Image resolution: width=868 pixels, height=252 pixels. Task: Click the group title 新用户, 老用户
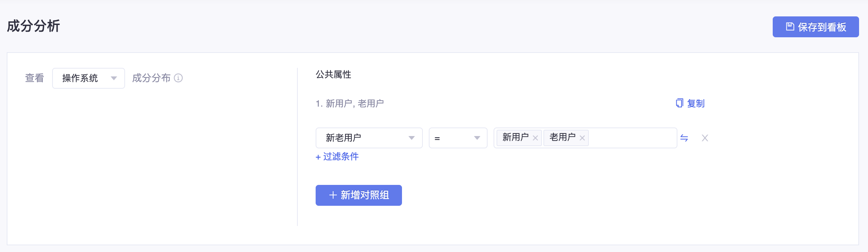point(355,103)
